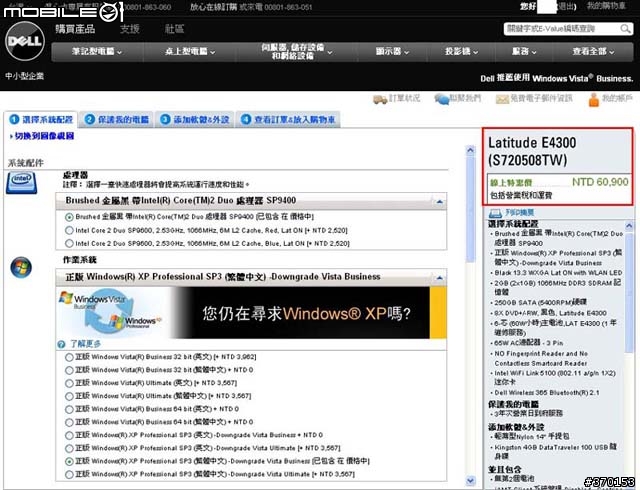Select Brushed SP9400 processor option

pyautogui.click(x=69, y=217)
